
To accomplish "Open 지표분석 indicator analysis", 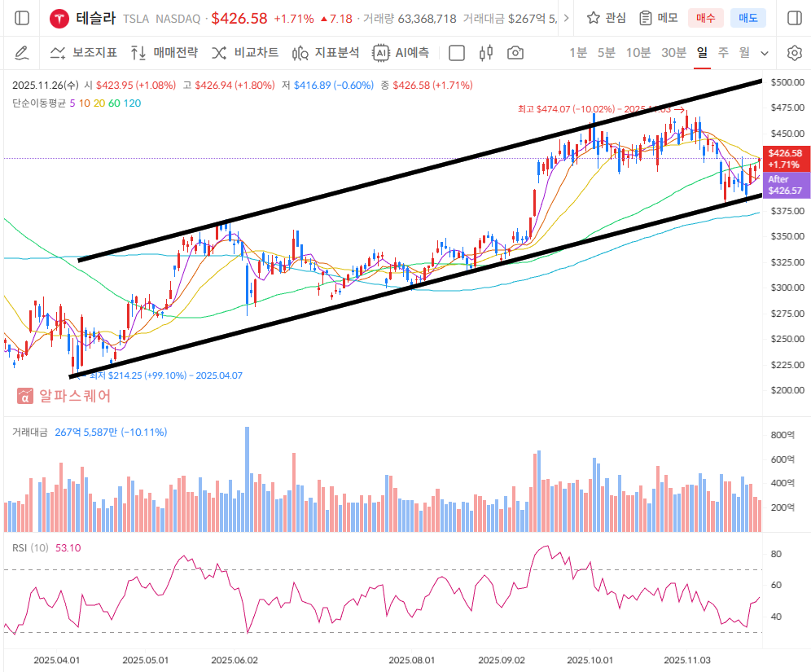I will click(x=326, y=53).
